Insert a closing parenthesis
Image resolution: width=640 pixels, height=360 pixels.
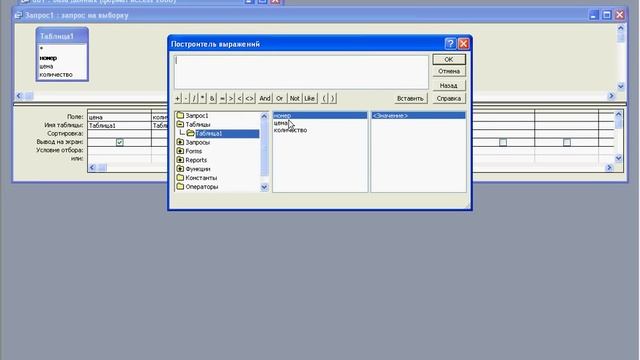tap(333, 98)
